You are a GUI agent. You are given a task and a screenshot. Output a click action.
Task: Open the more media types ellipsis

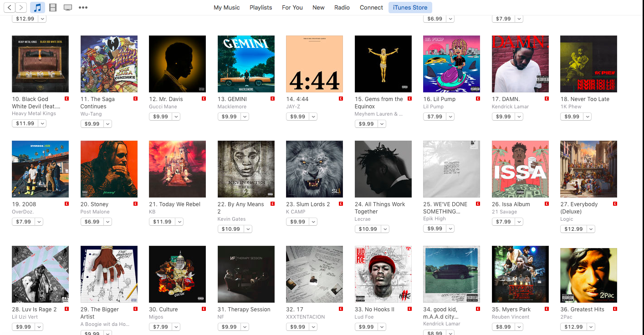pyautogui.click(x=83, y=7)
